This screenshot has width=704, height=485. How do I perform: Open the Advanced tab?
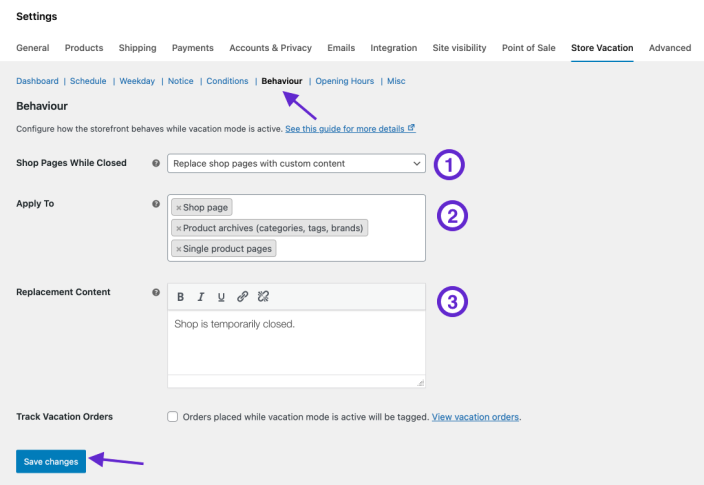coord(670,48)
